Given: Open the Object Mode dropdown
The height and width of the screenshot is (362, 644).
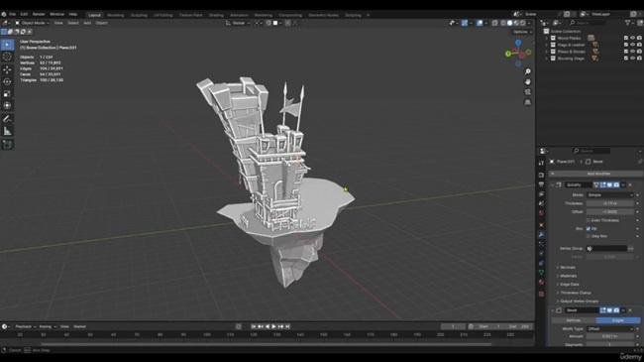Looking at the screenshot, I should [32, 23].
